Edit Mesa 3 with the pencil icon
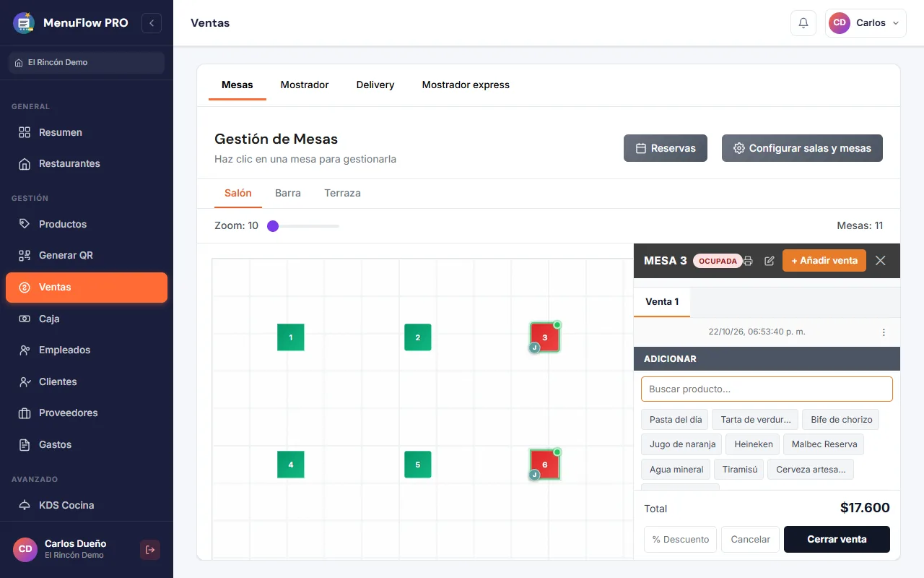Viewport: 924px width, 578px height. tap(770, 261)
